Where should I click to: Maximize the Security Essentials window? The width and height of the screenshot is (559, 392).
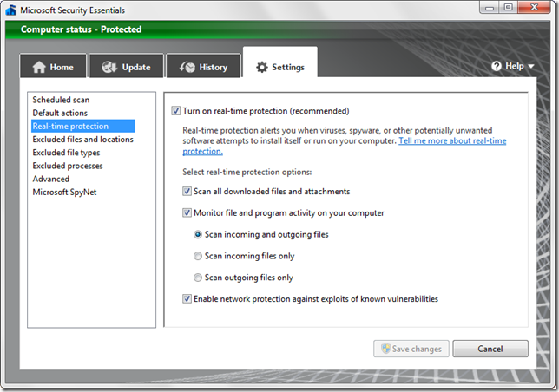click(x=508, y=8)
